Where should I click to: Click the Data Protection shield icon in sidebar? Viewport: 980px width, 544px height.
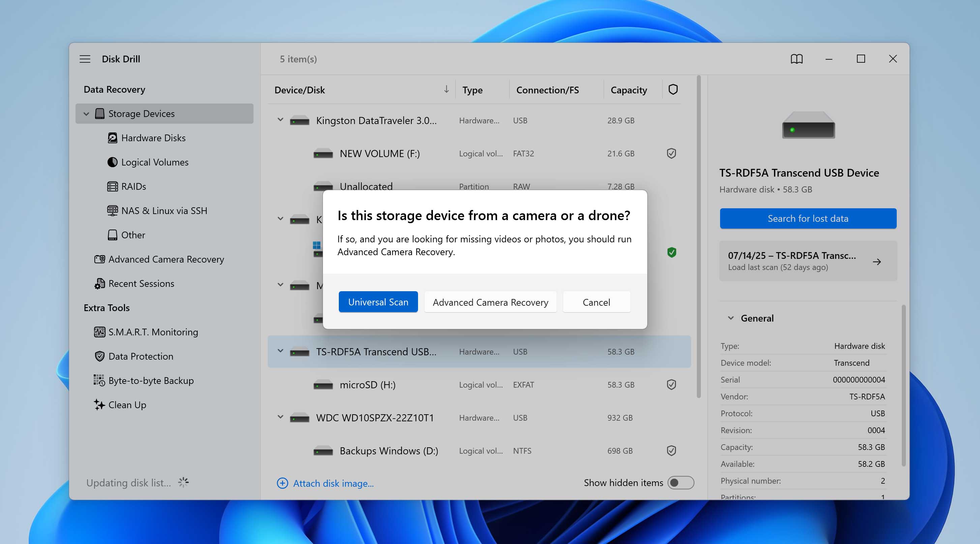click(x=100, y=356)
